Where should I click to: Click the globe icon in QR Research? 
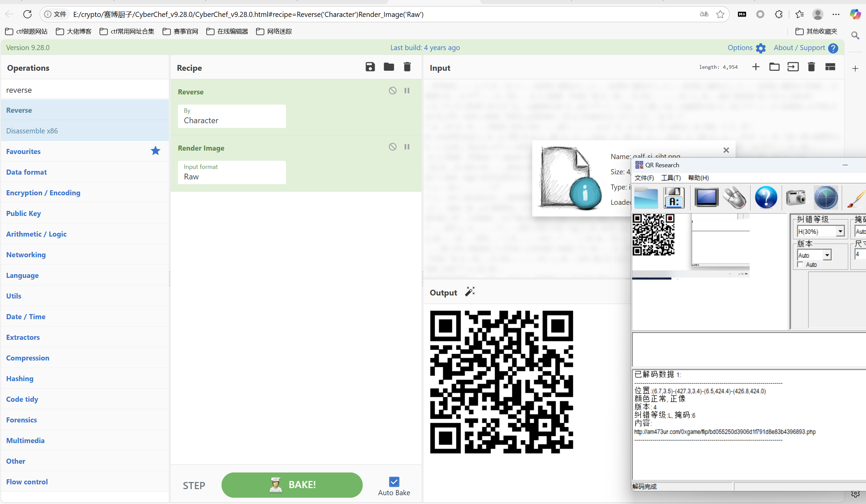pyautogui.click(x=826, y=198)
